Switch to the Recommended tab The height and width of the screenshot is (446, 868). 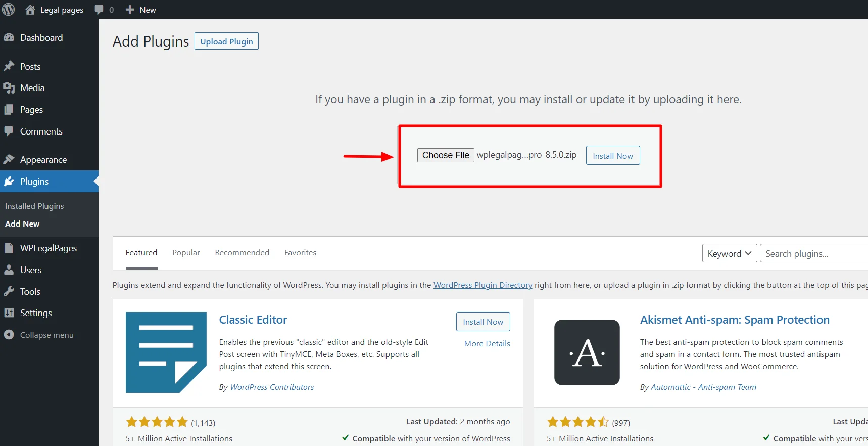[x=242, y=252]
